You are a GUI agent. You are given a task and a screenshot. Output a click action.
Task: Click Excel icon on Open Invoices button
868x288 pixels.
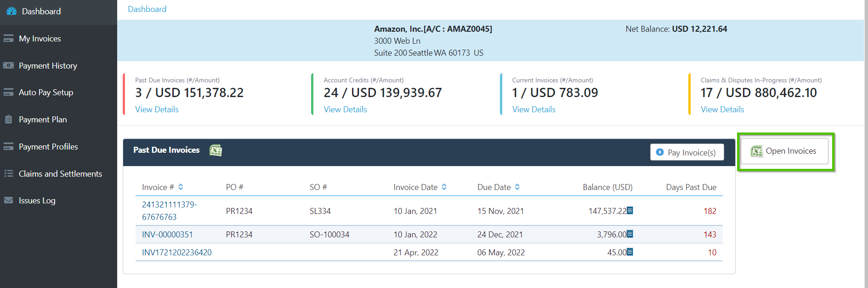[757, 151]
